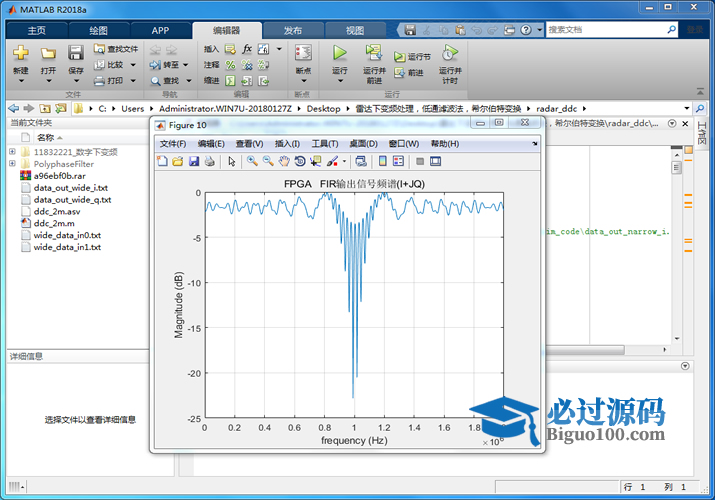
Task: Click the Run Section (运行节) button
Action: coord(412,57)
